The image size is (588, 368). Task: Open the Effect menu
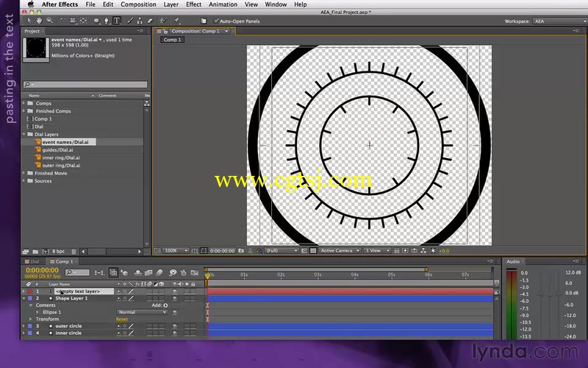tap(193, 4)
